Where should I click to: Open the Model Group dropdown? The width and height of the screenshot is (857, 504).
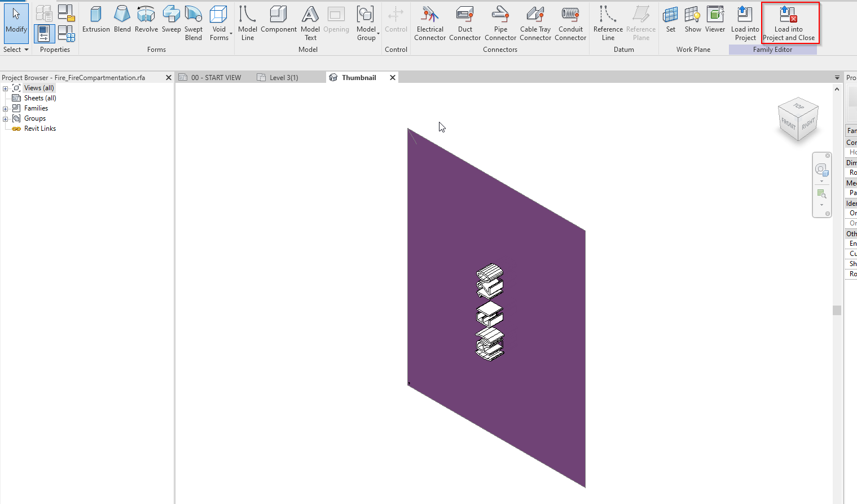tap(367, 23)
